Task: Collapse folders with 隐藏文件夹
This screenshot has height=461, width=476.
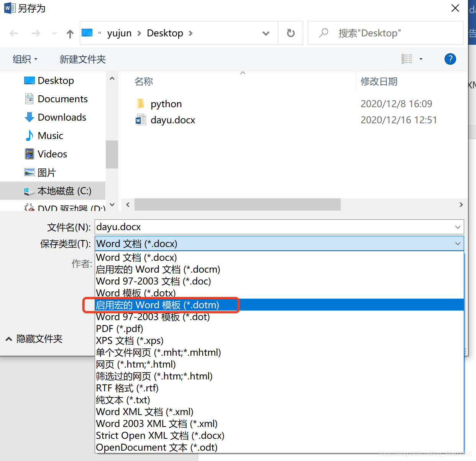Action: (x=34, y=339)
